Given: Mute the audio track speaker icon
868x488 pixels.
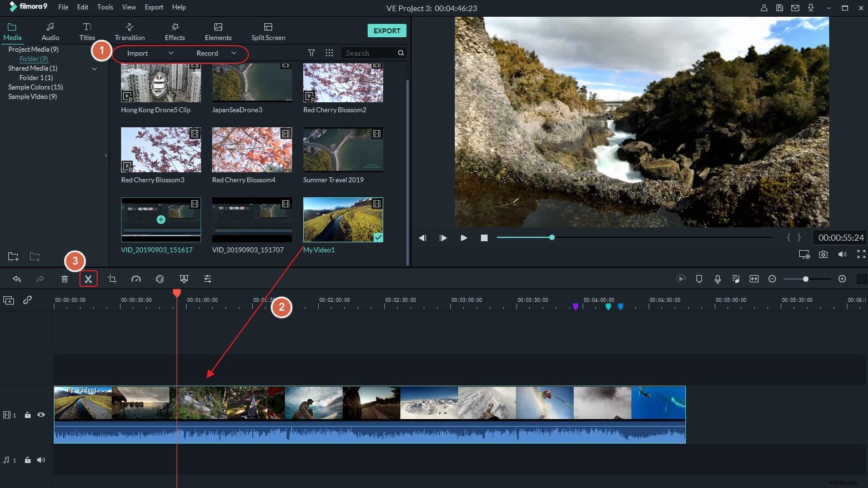Looking at the screenshot, I should tap(41, 460).
